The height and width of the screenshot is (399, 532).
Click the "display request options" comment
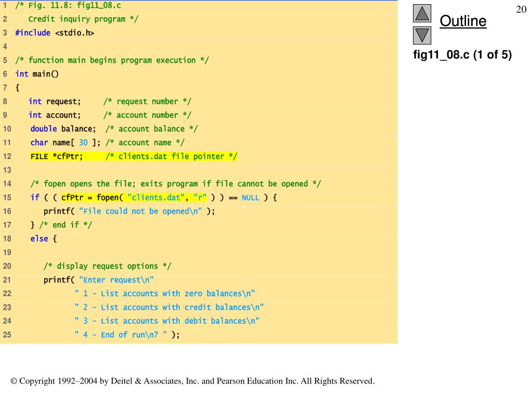pyautogui.click(x=108, y=266)
